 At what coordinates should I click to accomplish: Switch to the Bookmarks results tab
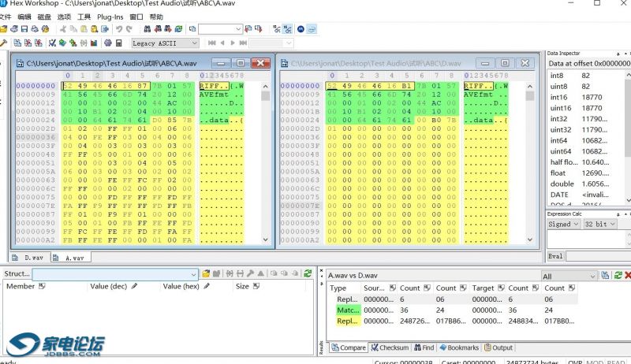tap(460, 347)
